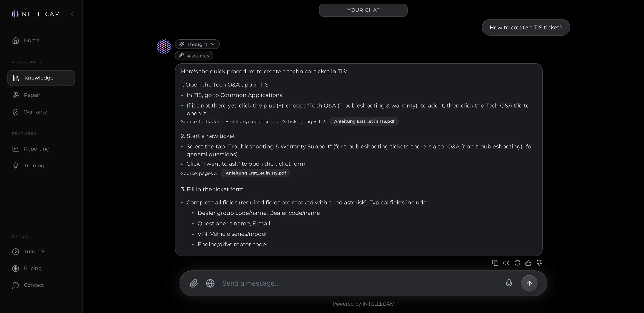The image size is (644, 313).
Task: Click the Send a message input field
Action: click(x=360, y=283)
